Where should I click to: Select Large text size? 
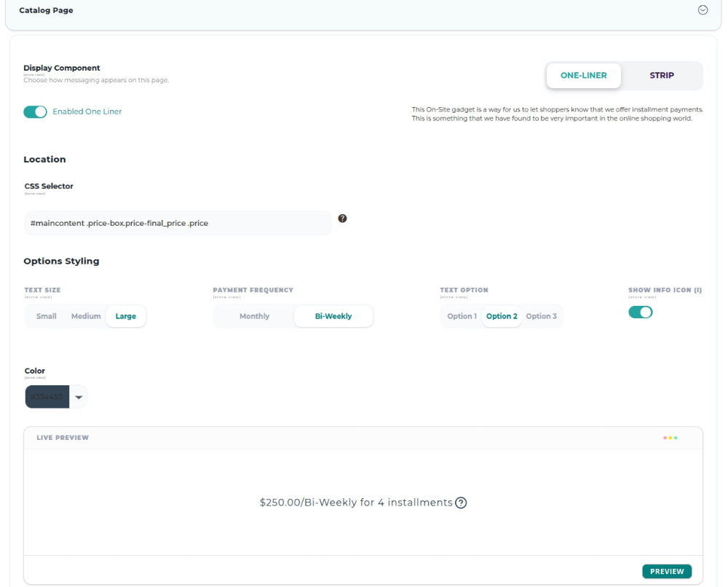point(126,316)
